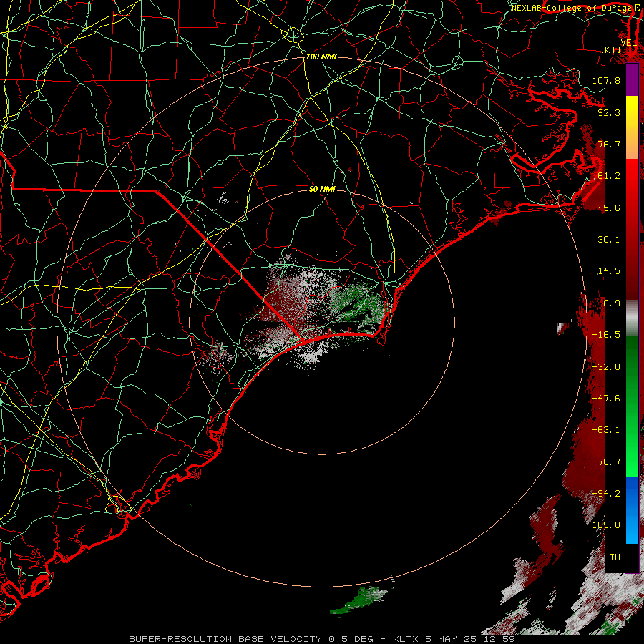Select the -47.6 legend value
644x644 pixels.
(x=606, y=399)
